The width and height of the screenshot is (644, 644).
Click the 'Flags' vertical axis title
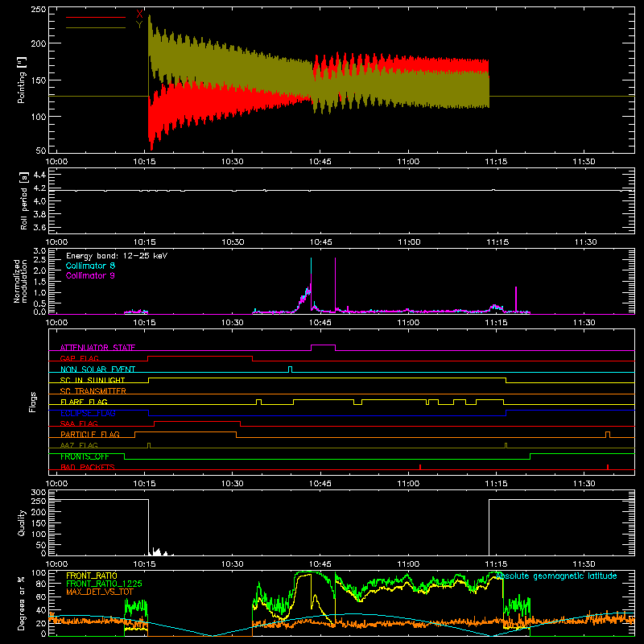(33, 402)
